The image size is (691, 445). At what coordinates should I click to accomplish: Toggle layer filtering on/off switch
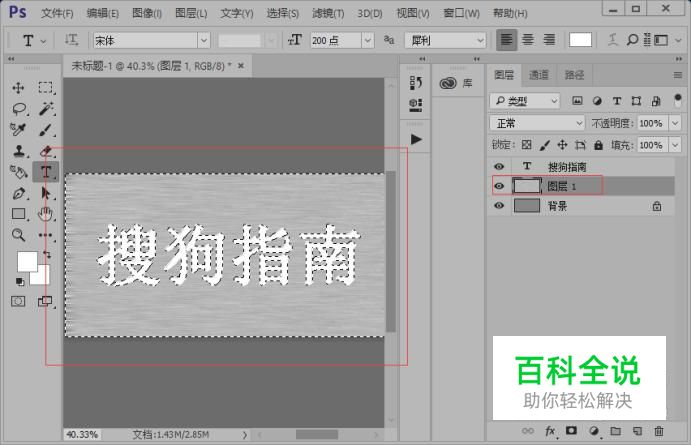(x=678, y=100)
